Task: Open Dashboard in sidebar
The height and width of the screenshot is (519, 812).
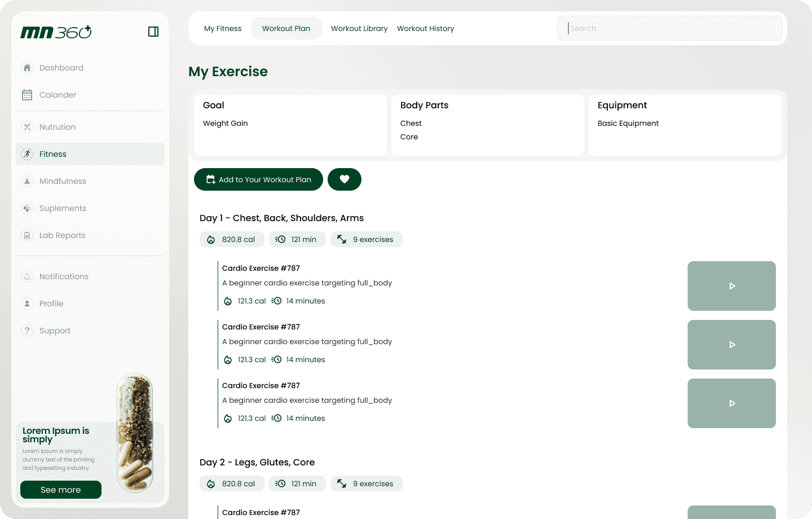Action: point(90,68)
